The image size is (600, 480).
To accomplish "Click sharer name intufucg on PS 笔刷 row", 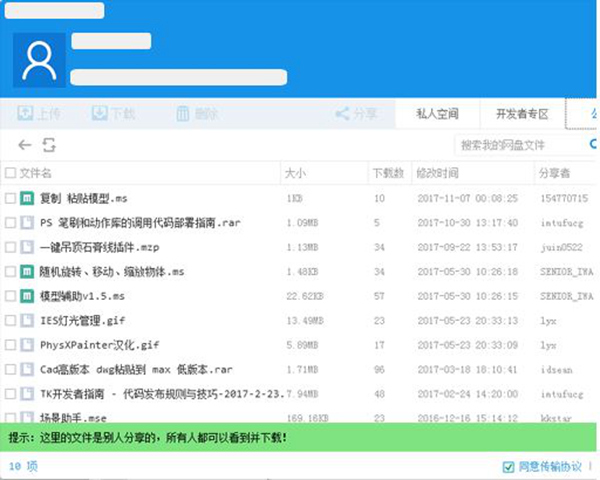I will click(562, 223).
